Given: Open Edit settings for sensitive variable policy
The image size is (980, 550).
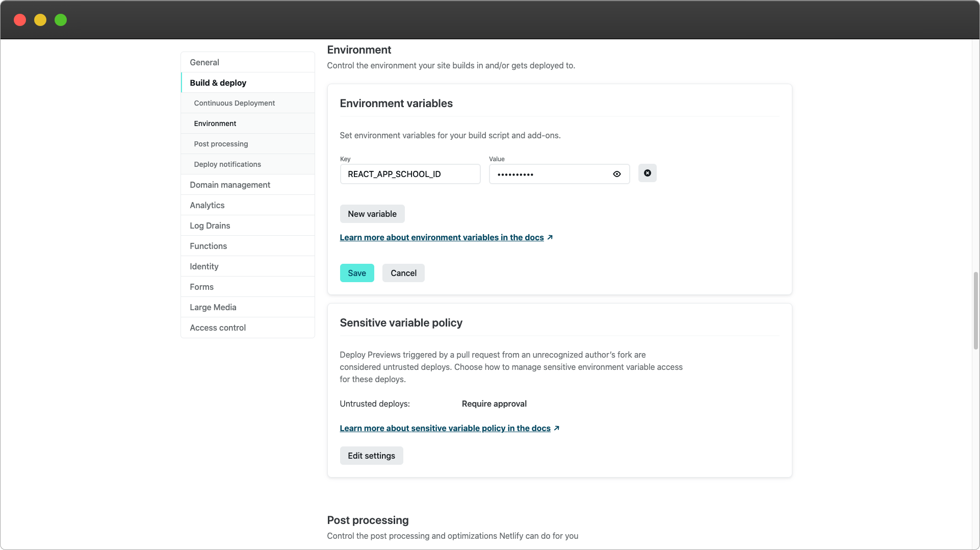Looking at the screenshot, I should pyautogui.click(x=371, y=456).
